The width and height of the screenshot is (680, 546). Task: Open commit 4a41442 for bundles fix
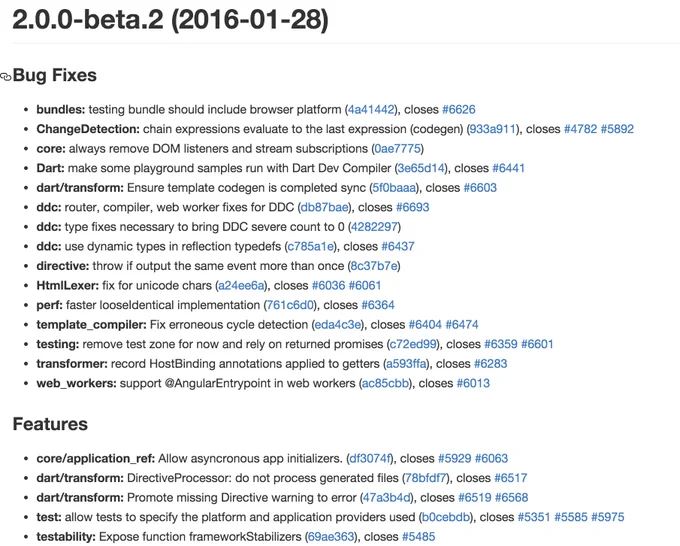pyautogui.click(x=371, y=109)
